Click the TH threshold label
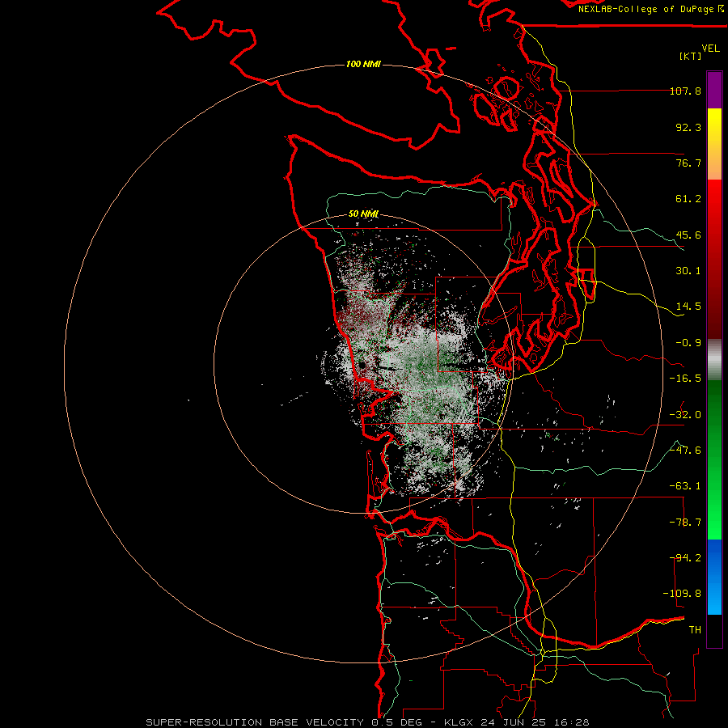Viewport: 728px width, 728px height. click(695, 630)
